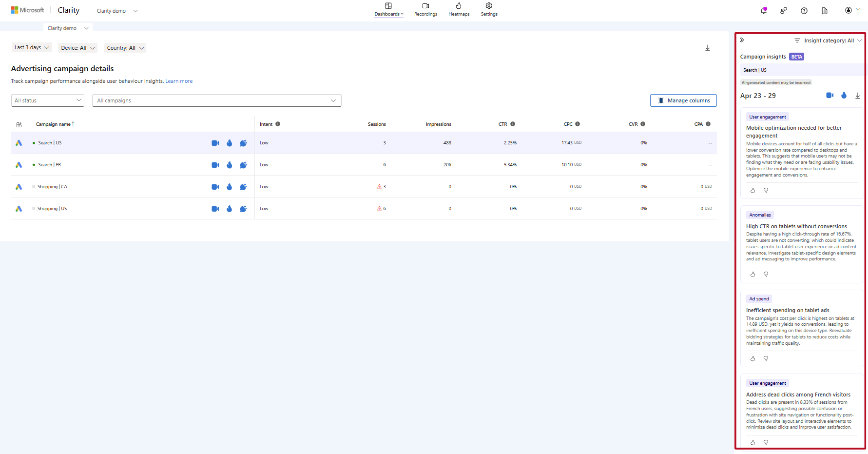Open campaign insights for Search | US row
Image resolution: width=868 pixels, height=454 pixels.
[243, 143]
